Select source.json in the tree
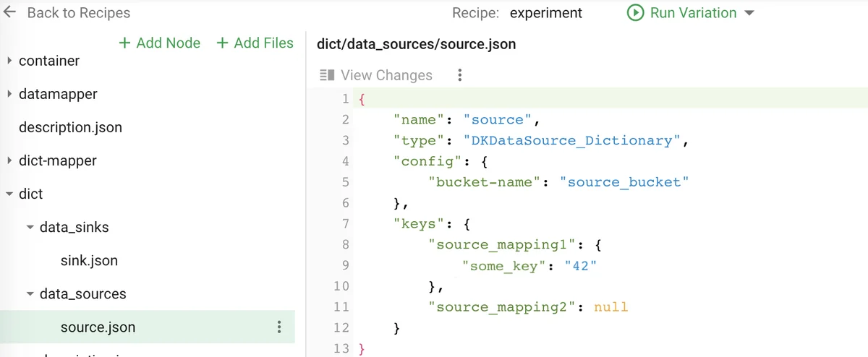The image size is (868, 357). point(98,327)
